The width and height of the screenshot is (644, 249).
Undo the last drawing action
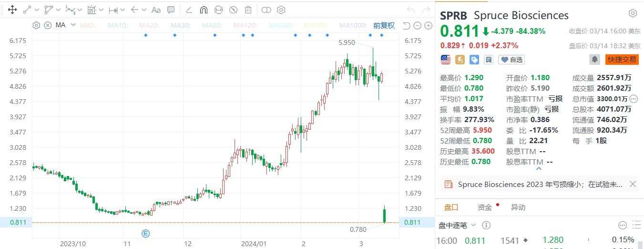(411, 10)
